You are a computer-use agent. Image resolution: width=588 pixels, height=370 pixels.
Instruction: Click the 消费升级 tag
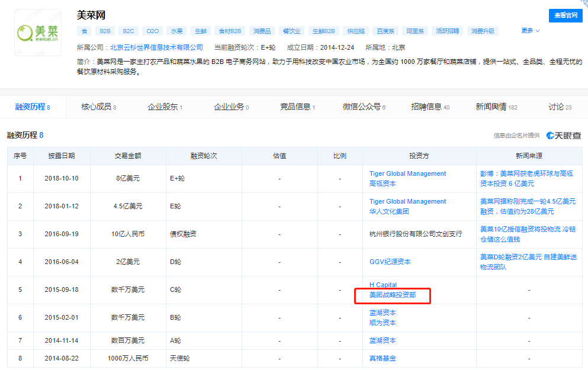pos(483,31)
